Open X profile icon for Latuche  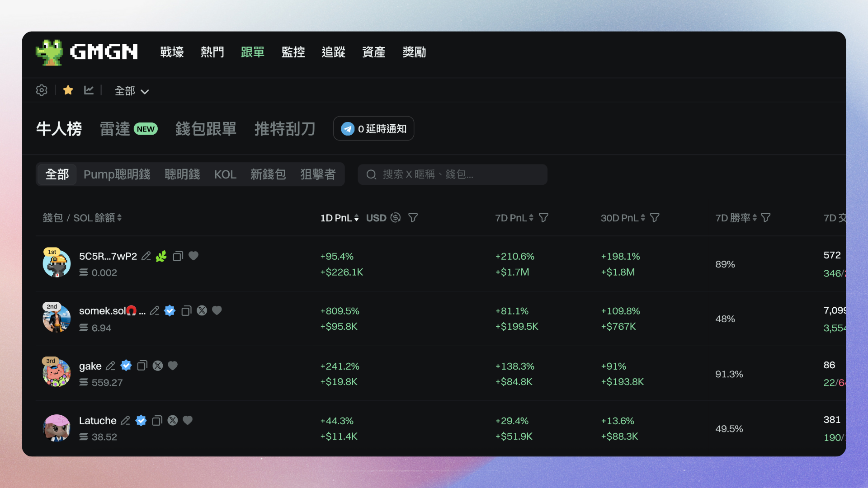[x=173, y=421]
